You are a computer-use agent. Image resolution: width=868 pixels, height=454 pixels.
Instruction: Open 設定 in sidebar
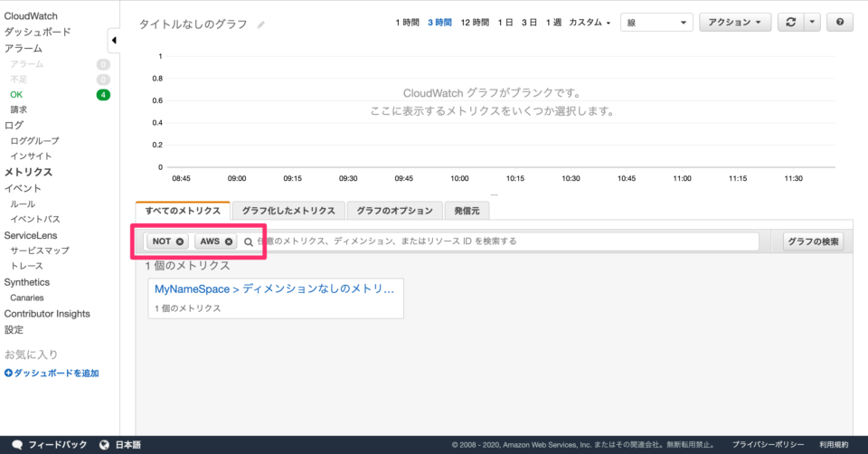(x=14, y=330)
